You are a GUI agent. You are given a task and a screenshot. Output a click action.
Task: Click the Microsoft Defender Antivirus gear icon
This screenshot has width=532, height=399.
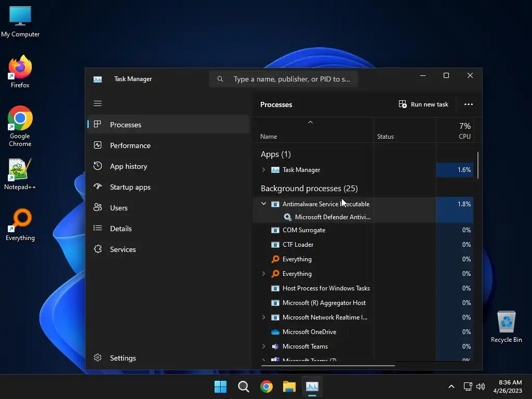click(287, 217)
